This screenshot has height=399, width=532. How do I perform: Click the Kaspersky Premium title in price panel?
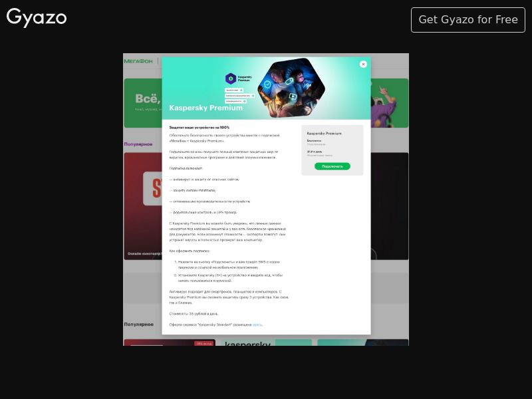(324, 134)
